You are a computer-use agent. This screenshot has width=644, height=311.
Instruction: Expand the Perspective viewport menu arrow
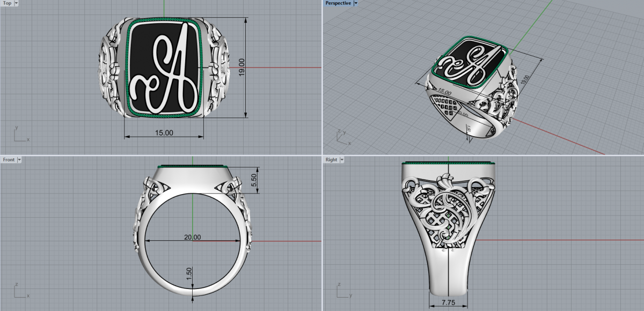tap(355, 3)
